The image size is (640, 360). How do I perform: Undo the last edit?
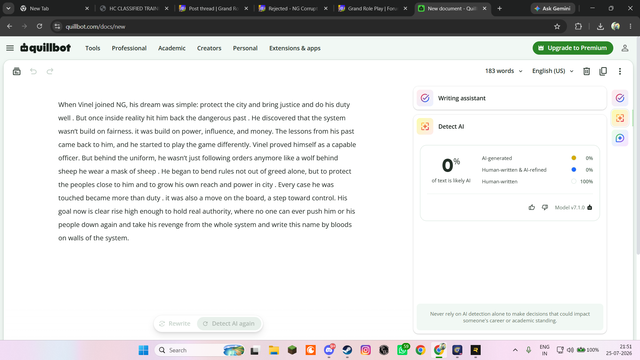click(33, 71)
